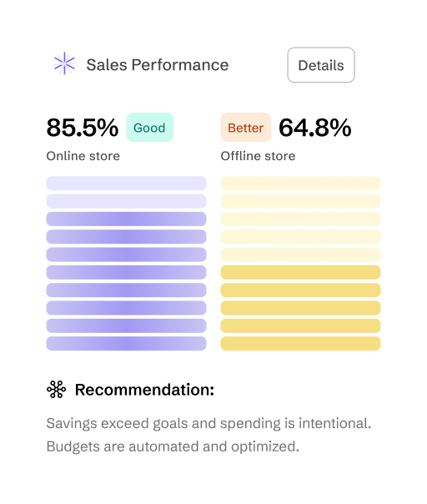Click the topmost pale yellow bar
The width and height of the screenshot is (427, 504).
point(301,184)
